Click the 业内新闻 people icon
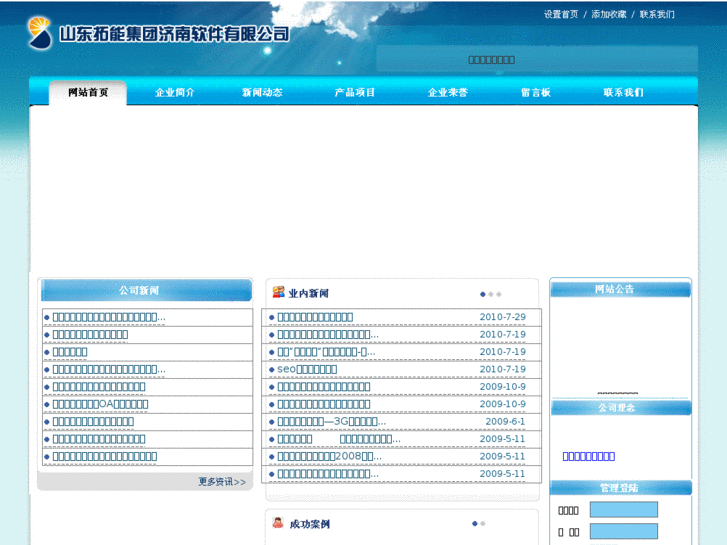The height and width of the screenshot is (545, 727). click(278, 292)
